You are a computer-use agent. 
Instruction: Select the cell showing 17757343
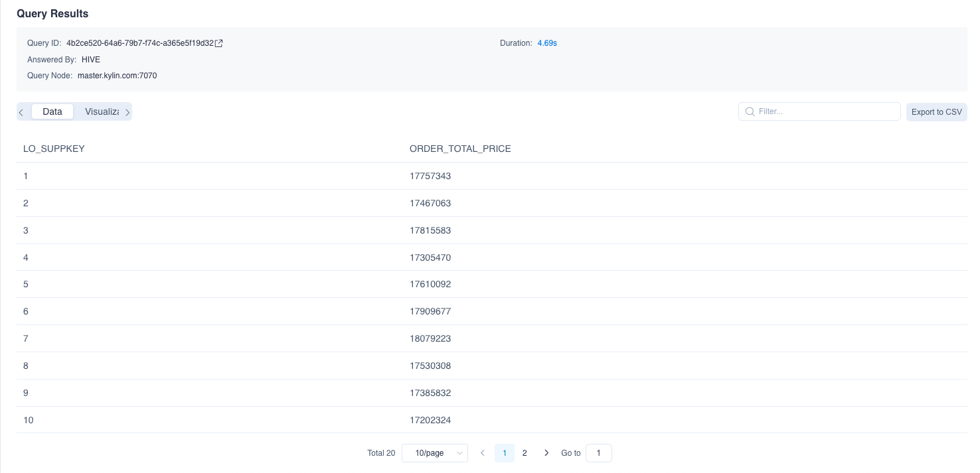(x=430, y=176)
